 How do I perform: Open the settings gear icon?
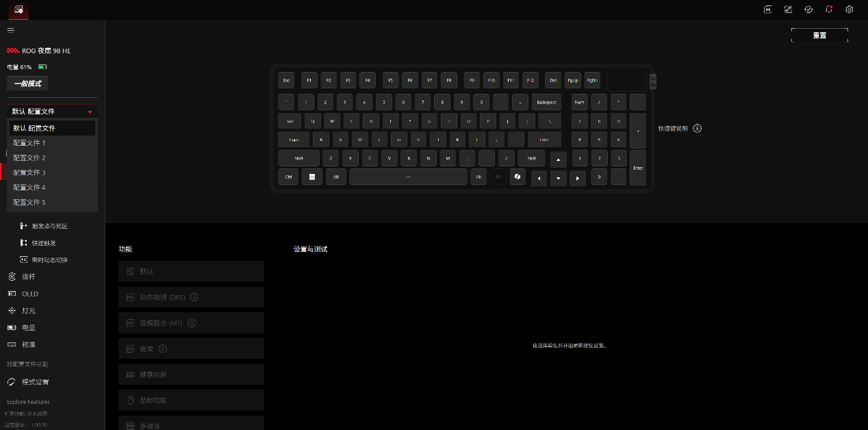[x=849, y=10]
